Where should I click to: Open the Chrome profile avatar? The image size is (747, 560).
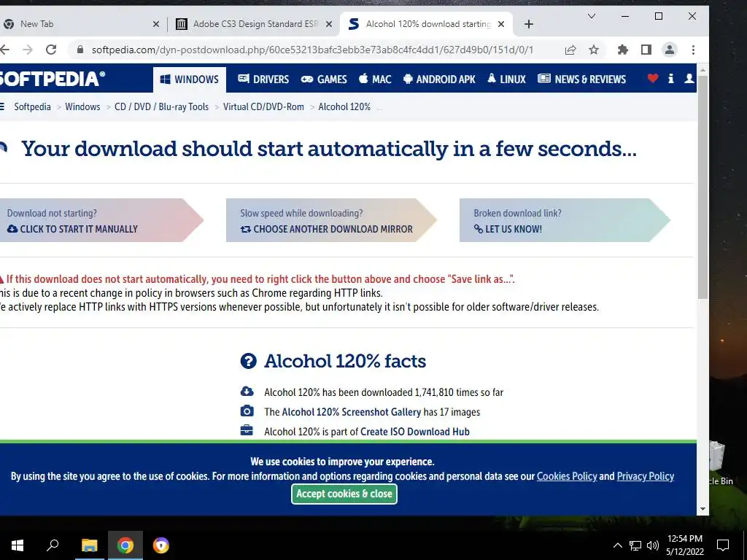[x=670, y=50]
